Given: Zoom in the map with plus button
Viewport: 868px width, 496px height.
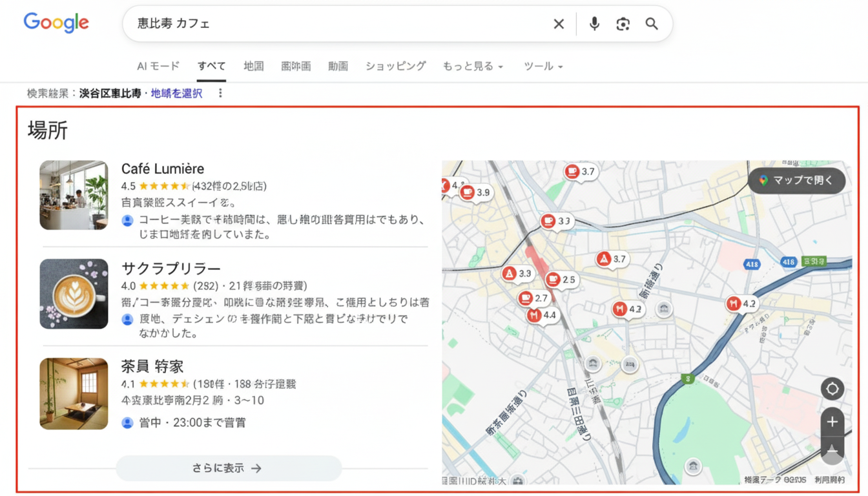Looking at the screenshot, I should coord(832,422).
